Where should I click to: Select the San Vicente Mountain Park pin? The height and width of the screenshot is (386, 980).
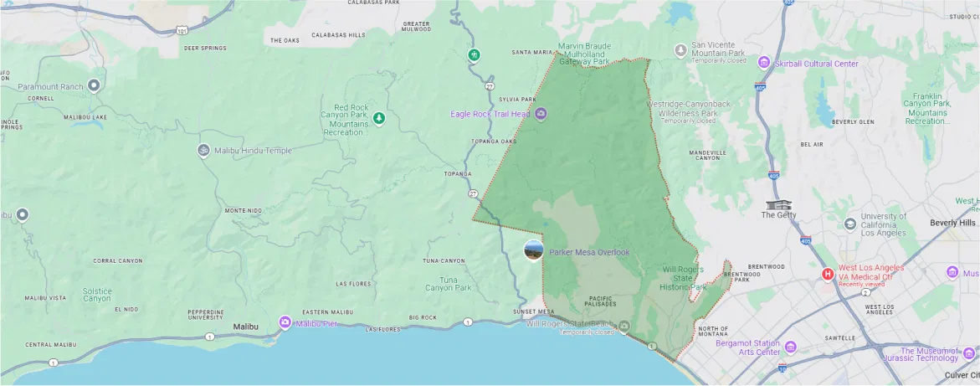point(681,50)
